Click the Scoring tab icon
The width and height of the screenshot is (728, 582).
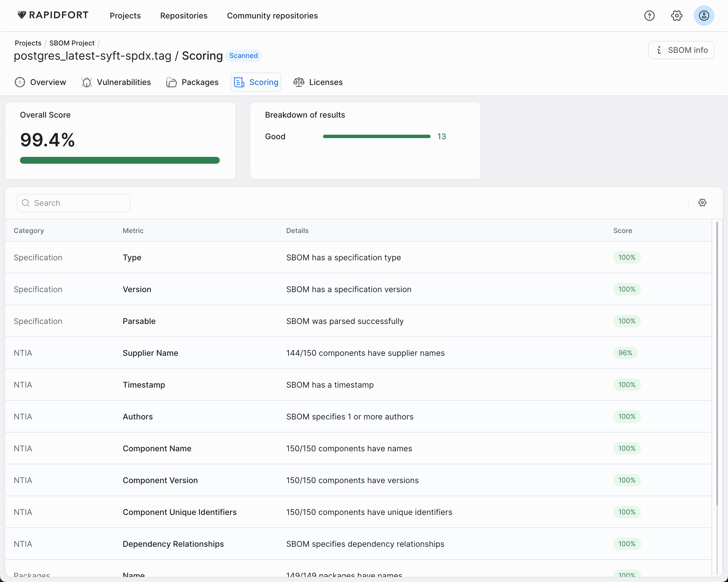239,82
